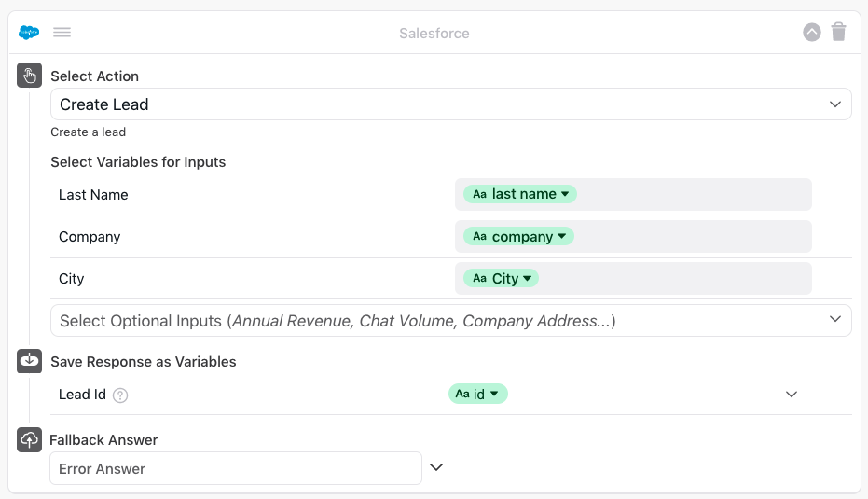Click the Salesforce title text
868x499 pixels.
click(434, 34)
